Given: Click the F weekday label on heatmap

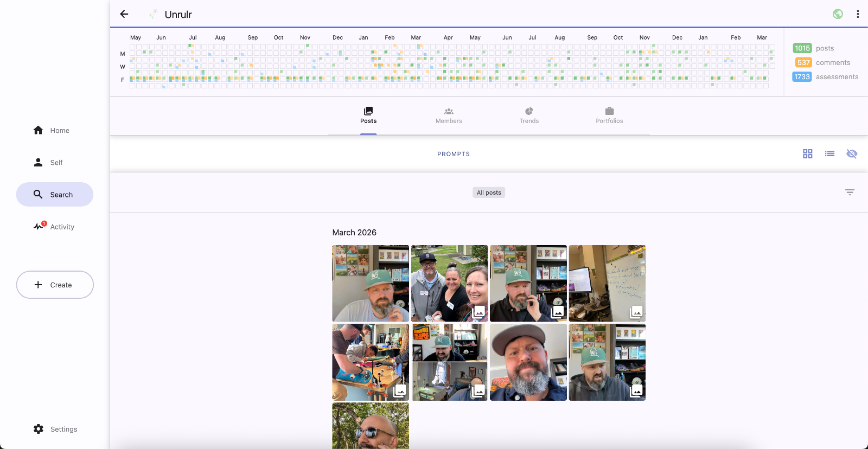Looking at the screenshot, I should click(123, 80).
